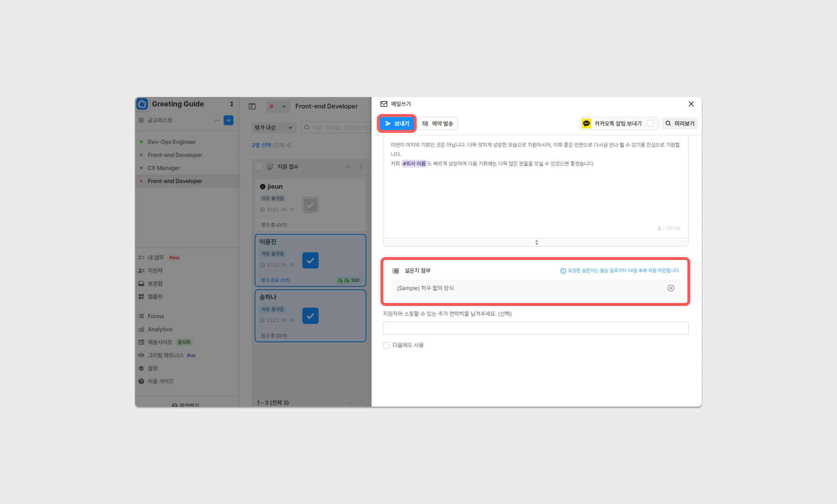Open the 공고리스트 more options ellipsis
837x504 pixels.
tap(217, 120)
